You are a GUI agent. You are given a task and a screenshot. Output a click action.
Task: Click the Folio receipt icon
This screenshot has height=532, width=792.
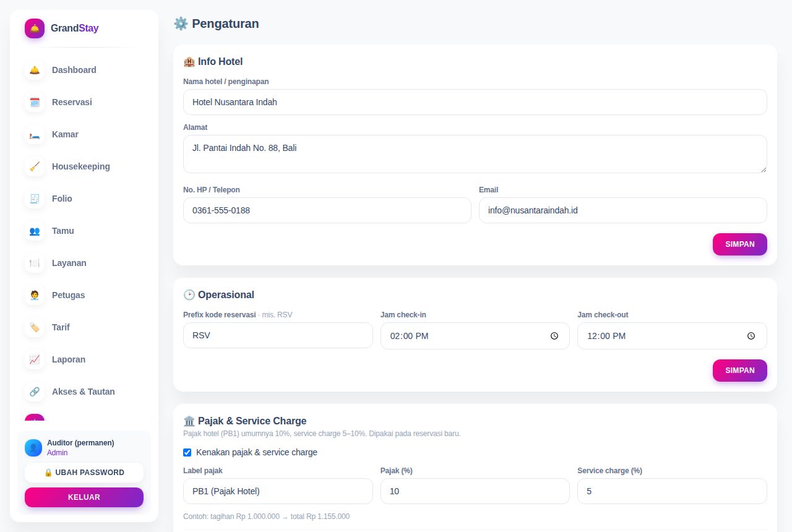coord(35,199)
